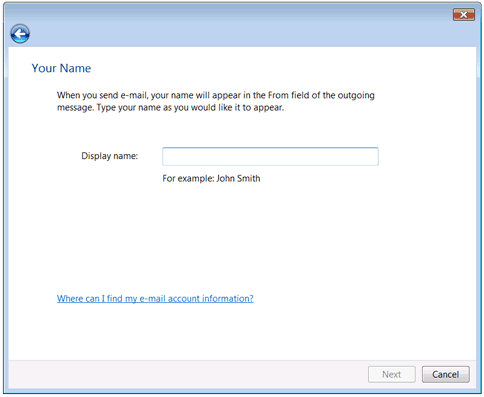Focus the Display name text field
Image resolution: width=484 pixels, height=397 pixels.
270,156
